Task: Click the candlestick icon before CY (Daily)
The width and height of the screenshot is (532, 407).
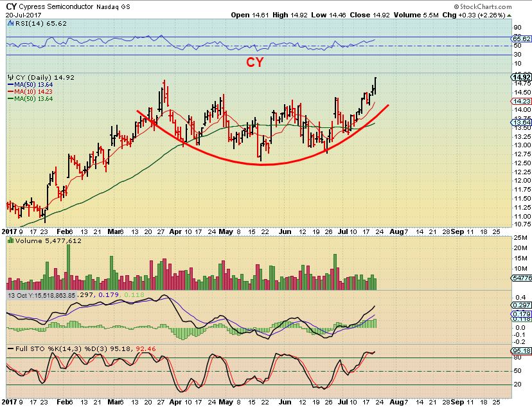Action: click(x=11, y=77)
